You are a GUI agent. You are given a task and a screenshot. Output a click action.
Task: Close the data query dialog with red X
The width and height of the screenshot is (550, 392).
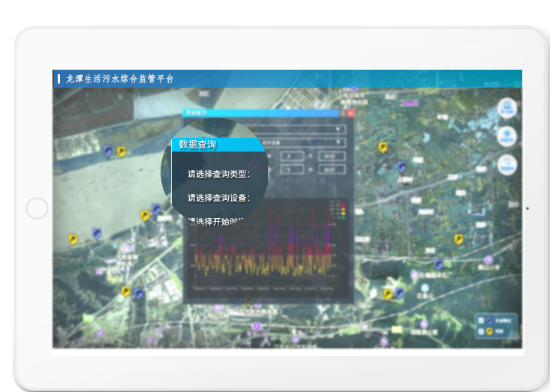click(350, 113)
